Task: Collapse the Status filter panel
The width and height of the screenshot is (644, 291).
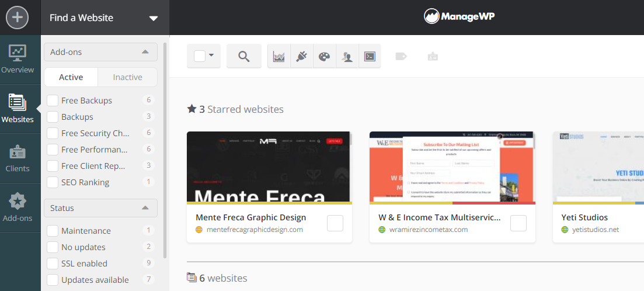Action: coord(100,208)
